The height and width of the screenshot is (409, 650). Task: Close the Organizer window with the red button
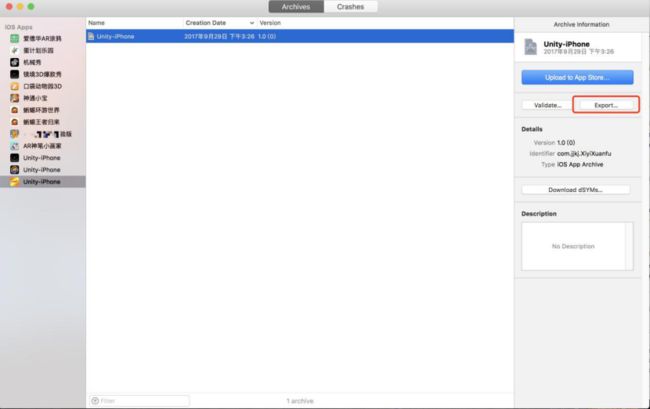click(9, 7)
